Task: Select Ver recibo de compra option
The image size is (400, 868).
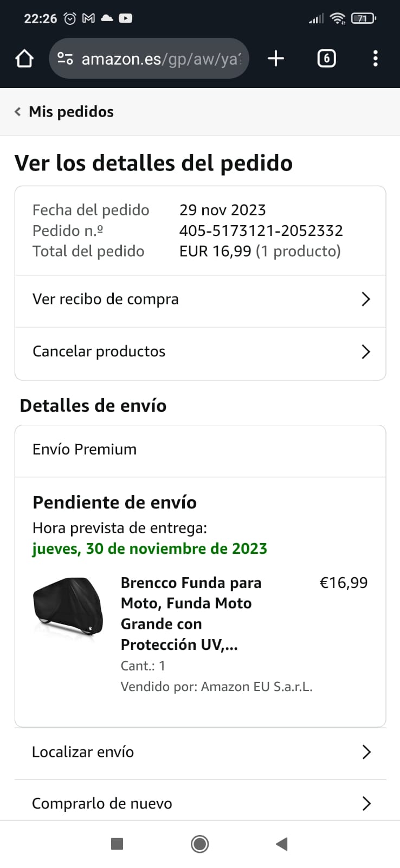Action: 106,299
